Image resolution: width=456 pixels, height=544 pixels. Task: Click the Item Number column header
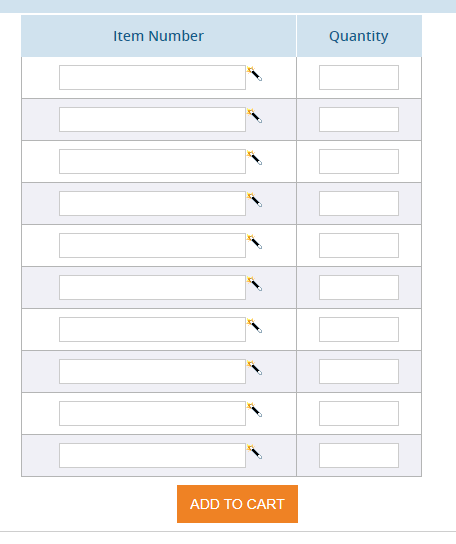159,36
